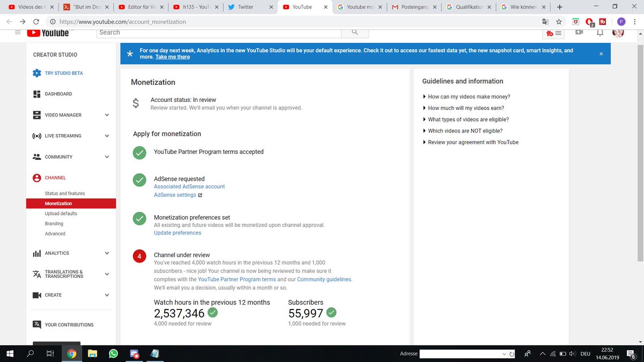Click the Try Studio Beta gear icon

coord(36,73)
